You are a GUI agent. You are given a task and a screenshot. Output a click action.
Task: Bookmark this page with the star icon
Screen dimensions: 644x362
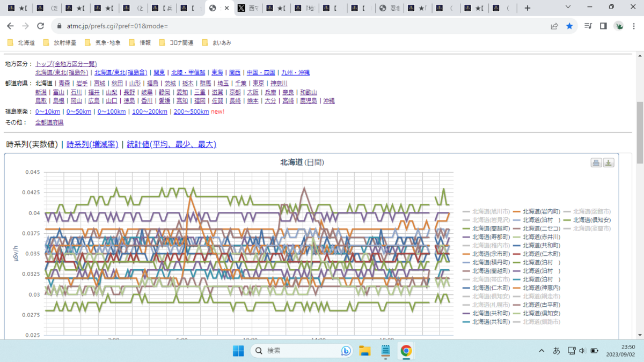569,26
